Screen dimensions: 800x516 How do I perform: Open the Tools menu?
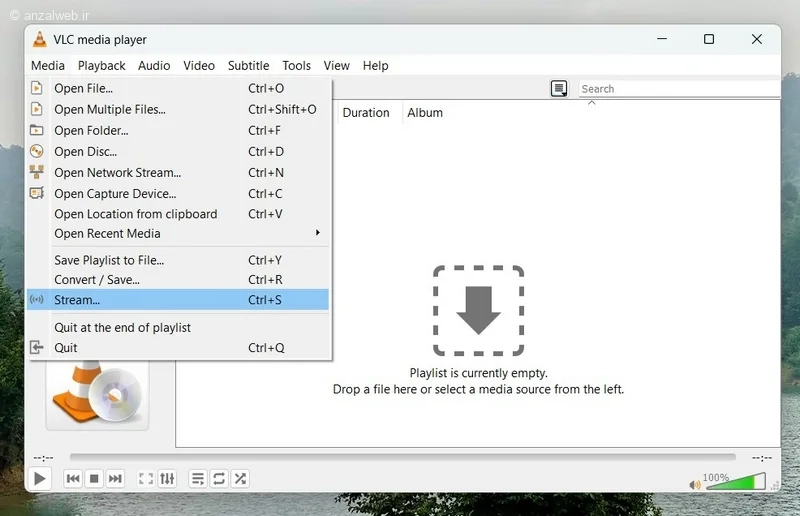coord(296,66)
